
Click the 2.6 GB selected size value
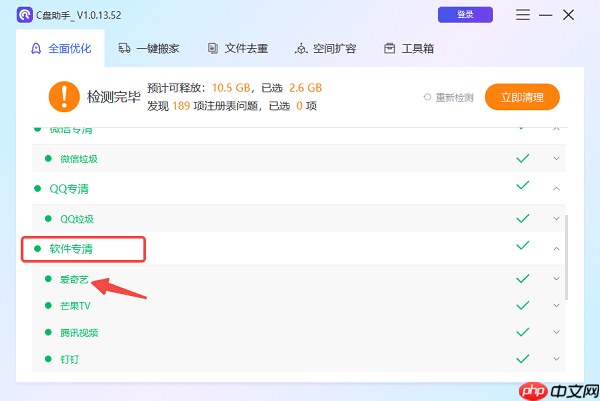[305, 88]
